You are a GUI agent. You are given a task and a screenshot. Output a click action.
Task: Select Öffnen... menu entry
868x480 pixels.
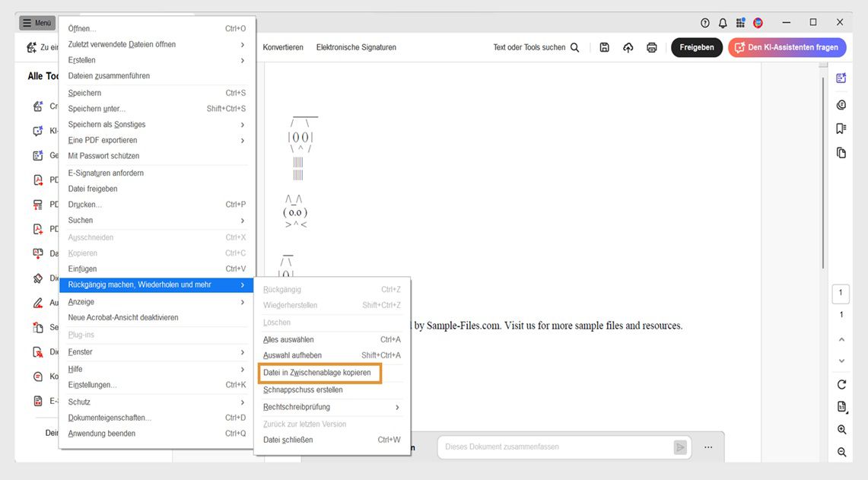click(x=157, y=29)
